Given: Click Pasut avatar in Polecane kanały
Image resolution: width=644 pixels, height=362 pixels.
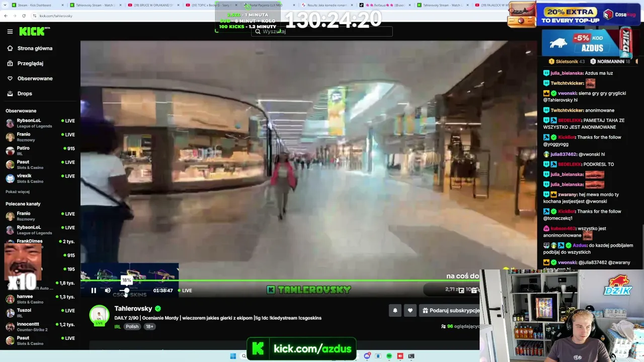Looking at the screenshot, I should pos(10,340).
